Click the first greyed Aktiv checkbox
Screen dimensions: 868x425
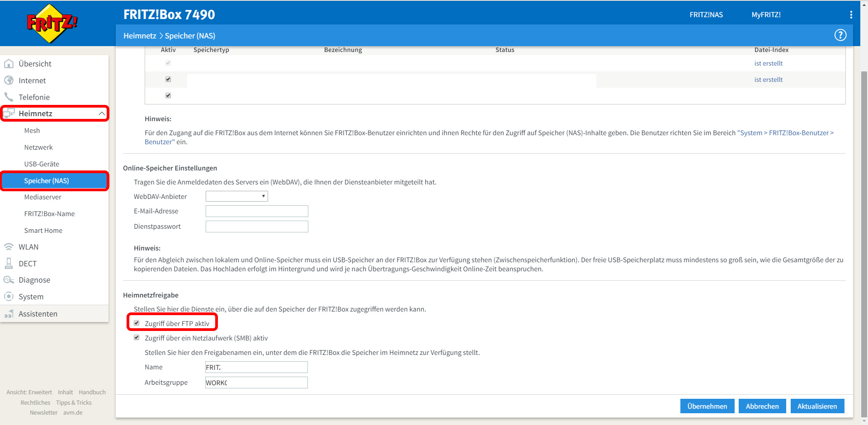[168, 63]
